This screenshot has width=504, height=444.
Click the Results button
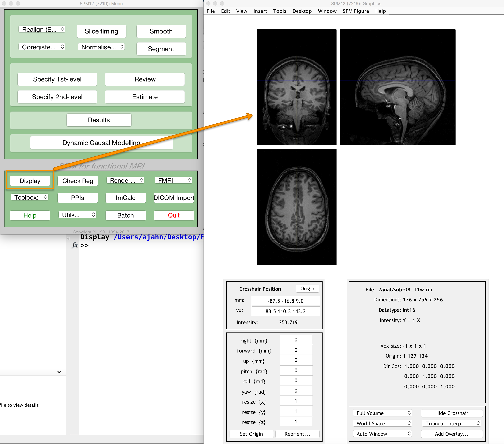99,120
